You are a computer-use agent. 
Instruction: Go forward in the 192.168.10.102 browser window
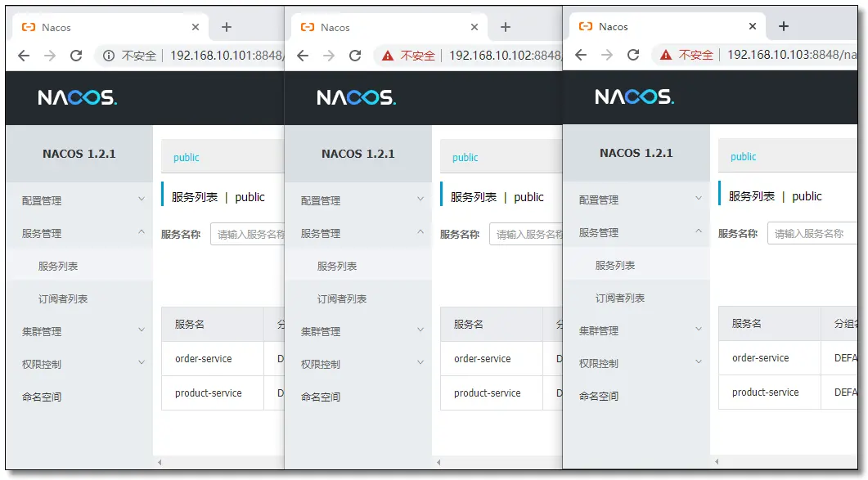(329, 56)
